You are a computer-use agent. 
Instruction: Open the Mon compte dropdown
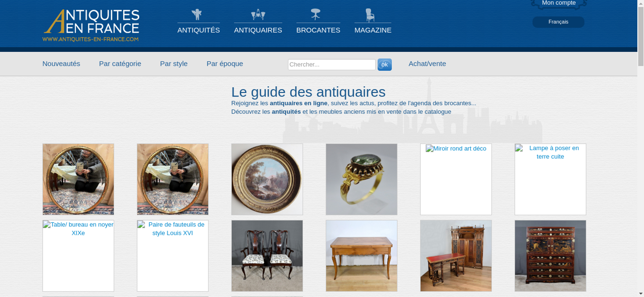click(x=559, y=3)
